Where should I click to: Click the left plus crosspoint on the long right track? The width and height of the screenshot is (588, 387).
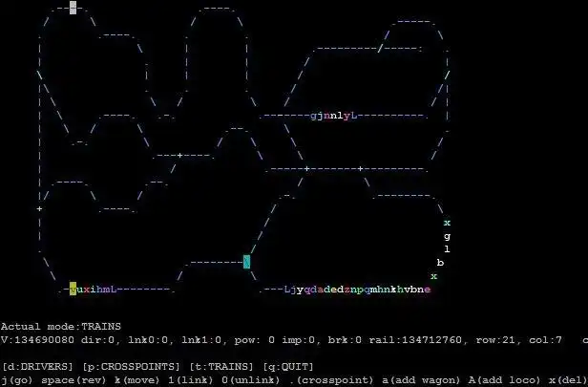coord(307,169)
